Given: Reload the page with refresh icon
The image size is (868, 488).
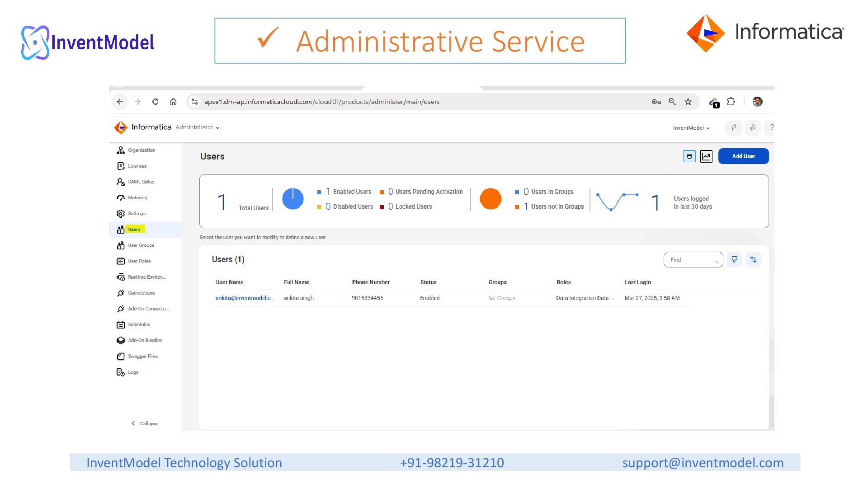Looking at the screenshot, I should point(155,102).
